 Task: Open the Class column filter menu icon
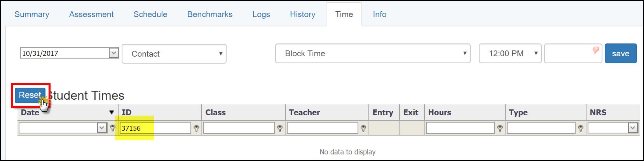(280, 128)
